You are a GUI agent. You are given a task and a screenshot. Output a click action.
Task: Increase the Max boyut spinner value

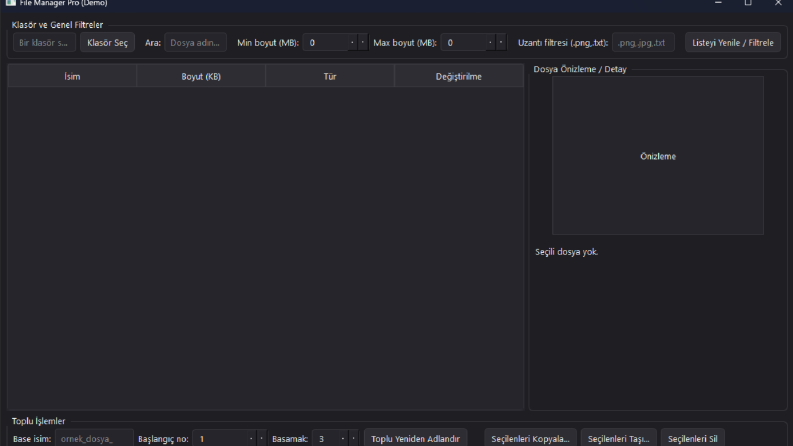(x=491, y=42)
